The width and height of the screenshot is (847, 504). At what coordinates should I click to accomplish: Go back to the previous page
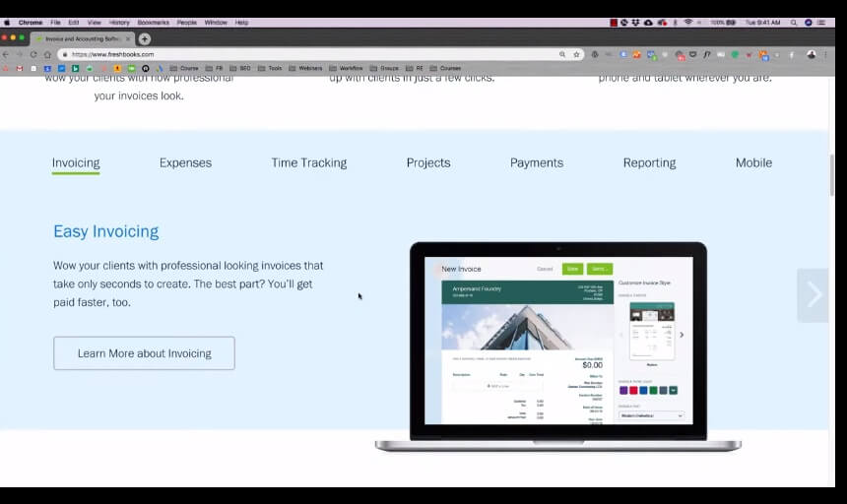6,54
